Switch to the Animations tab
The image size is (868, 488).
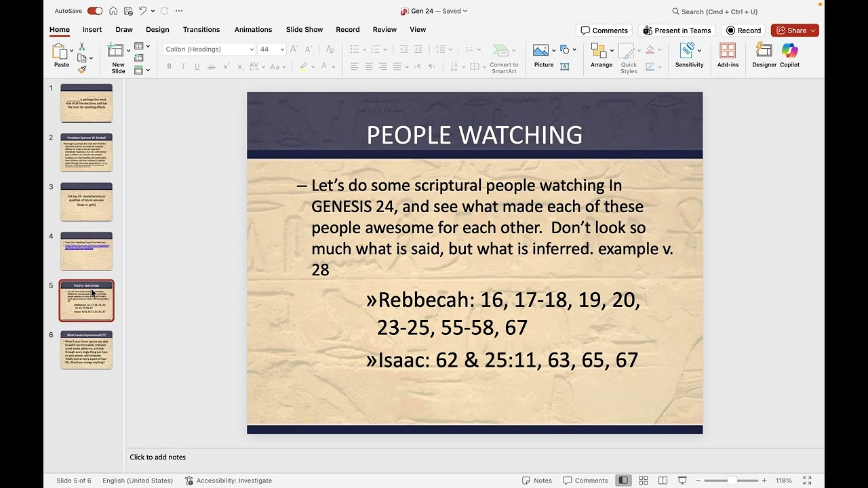click(x=253, y=30)
